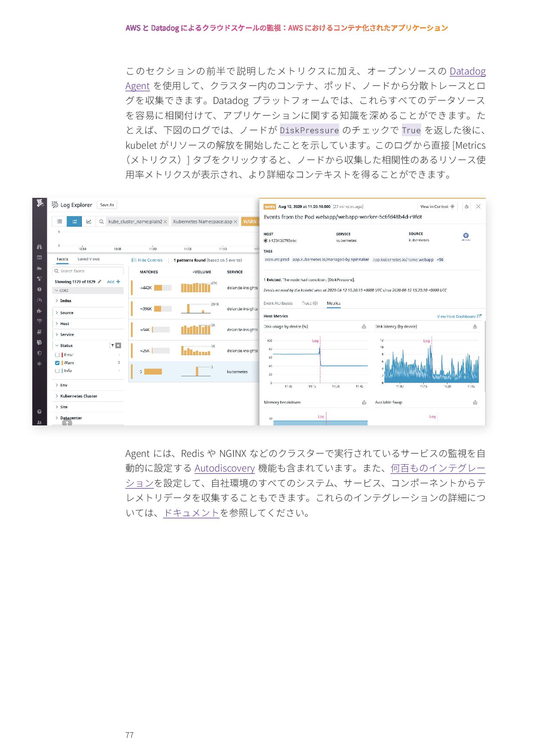Open the team icon at the sidebar bottom

pos(40,422)
